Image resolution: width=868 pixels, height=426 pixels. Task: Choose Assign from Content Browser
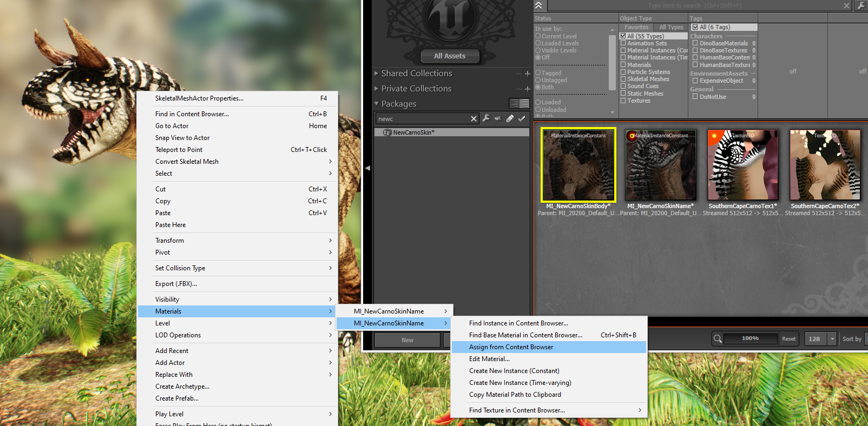click(549, 347)
